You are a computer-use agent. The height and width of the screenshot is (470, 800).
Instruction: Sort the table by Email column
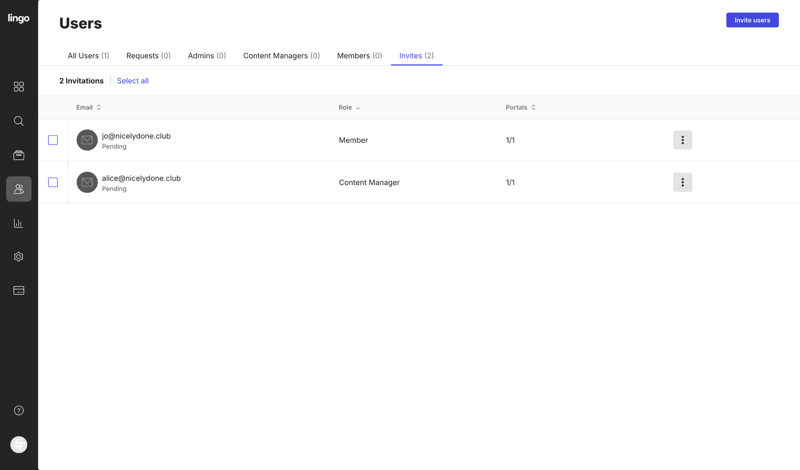(89, 107)
